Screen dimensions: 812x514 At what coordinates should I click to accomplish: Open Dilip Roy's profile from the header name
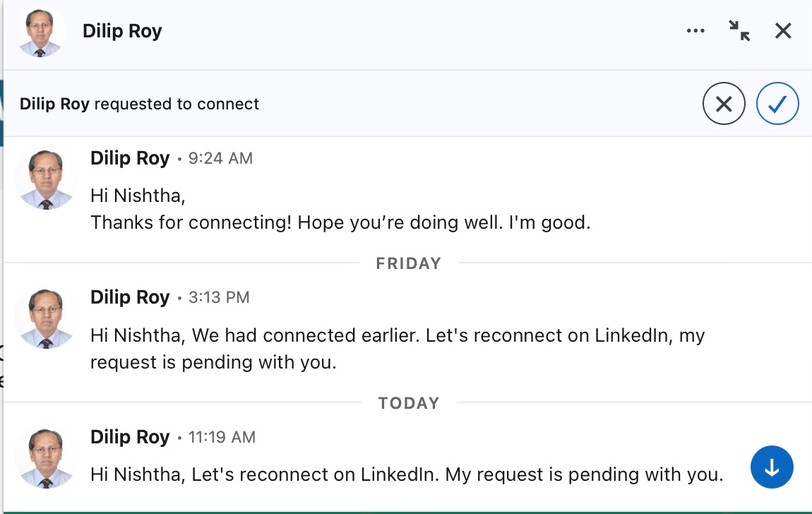(122, 31)
